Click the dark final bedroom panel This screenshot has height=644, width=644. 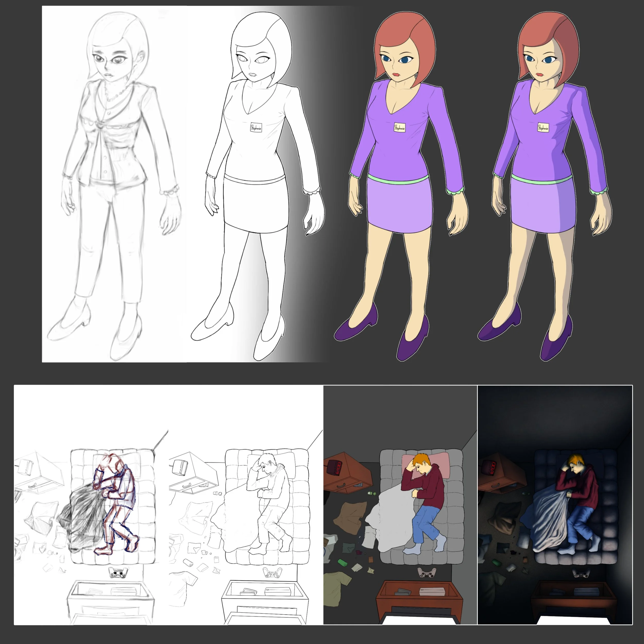(x=555, y=505)
